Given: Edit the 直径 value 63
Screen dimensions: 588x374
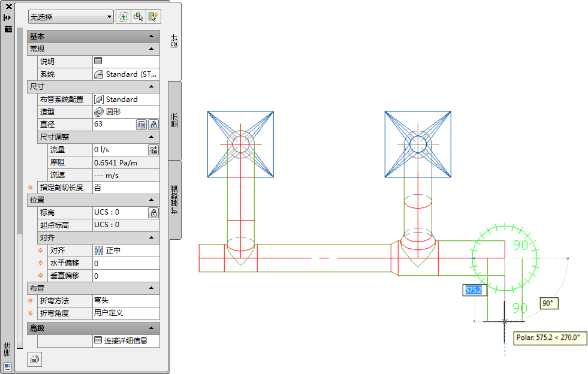Looking at the screenshot, I should [114, 124].
